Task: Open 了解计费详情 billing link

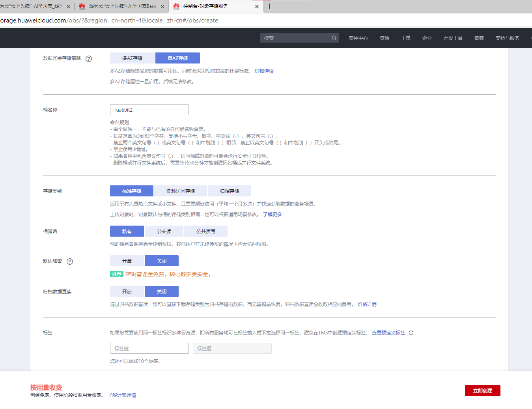Action: pos(122,395)
